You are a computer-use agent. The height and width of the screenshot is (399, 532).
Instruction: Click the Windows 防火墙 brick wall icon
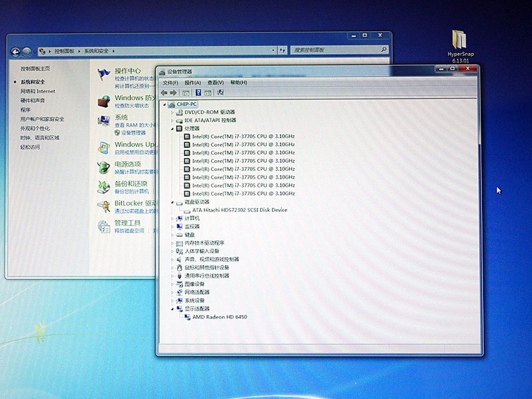[x=104, y=101]
